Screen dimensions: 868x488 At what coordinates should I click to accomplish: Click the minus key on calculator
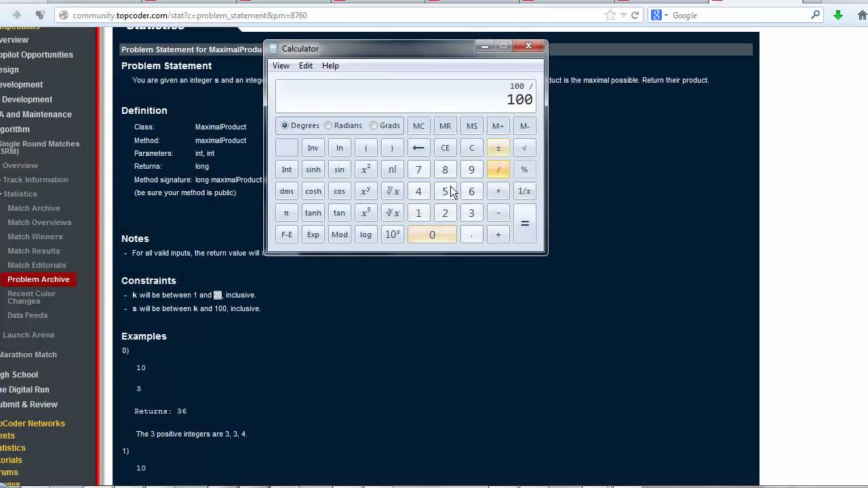coord(498,213)
